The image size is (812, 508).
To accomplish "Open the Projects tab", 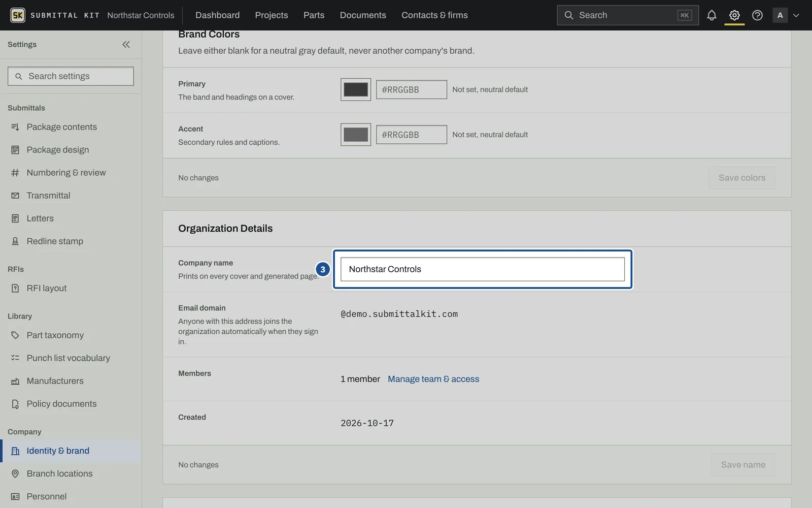I will tap(272, 15).
